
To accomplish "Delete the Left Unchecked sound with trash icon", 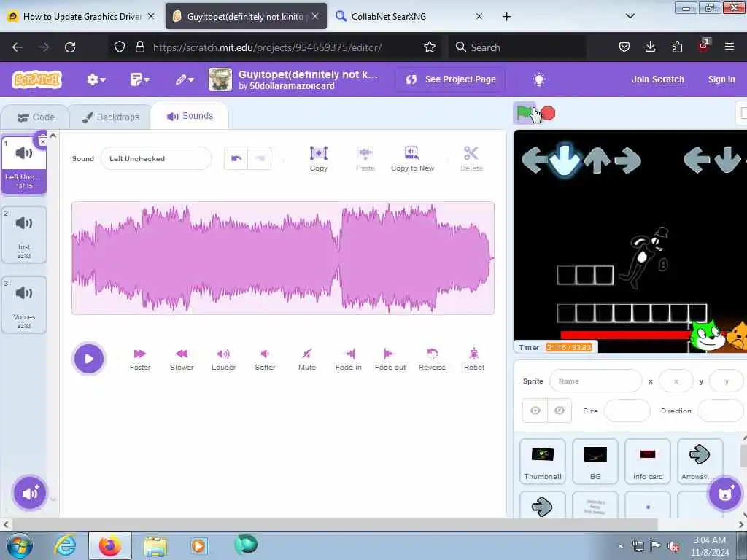I will click(42, 139).
